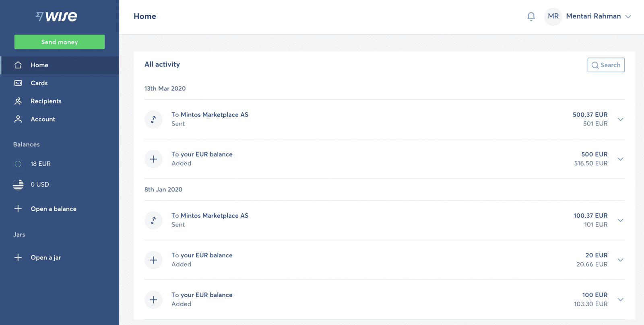Click the Home house icon in sidebar
The width and height of the screenshot is (644, 325).
[x=18, y=65]
